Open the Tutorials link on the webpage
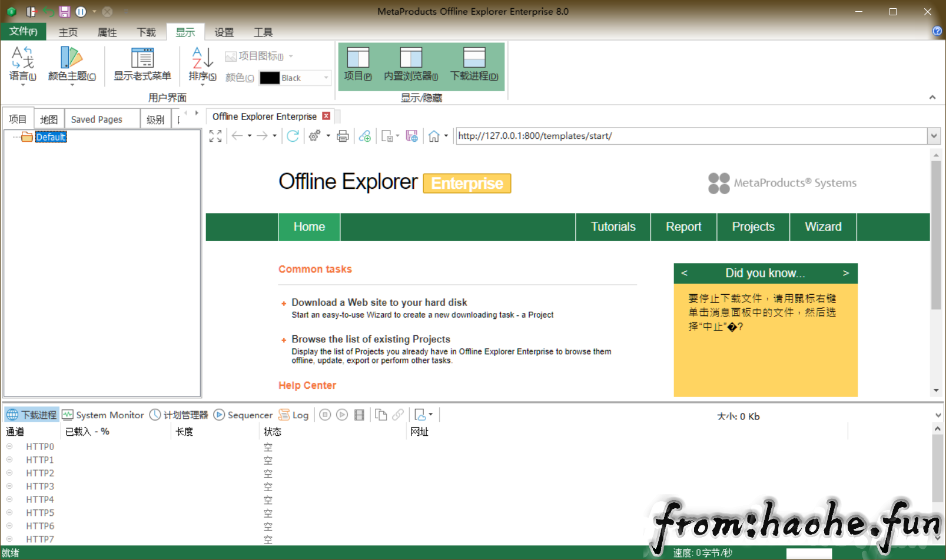Screen dimensions: 946x560 (613, 226)
